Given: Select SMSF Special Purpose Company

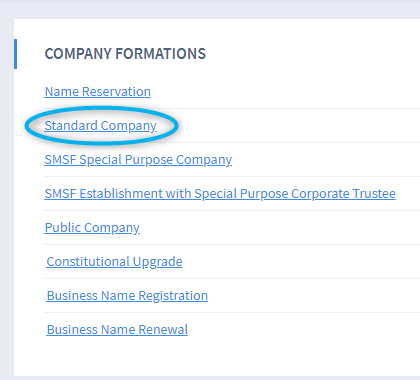Looking at the screenshot, I should 138,160.
